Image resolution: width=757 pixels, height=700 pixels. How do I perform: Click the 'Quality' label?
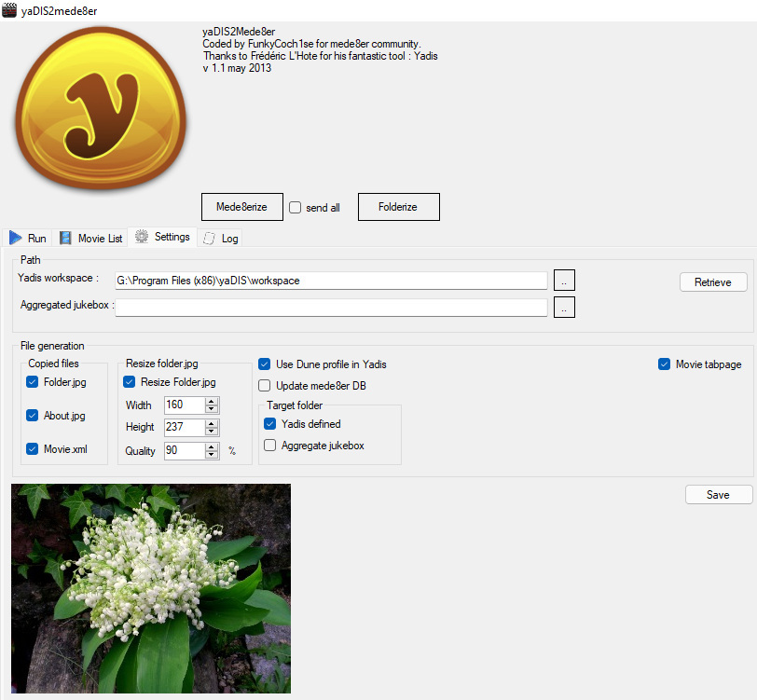[x=140, y=451]
